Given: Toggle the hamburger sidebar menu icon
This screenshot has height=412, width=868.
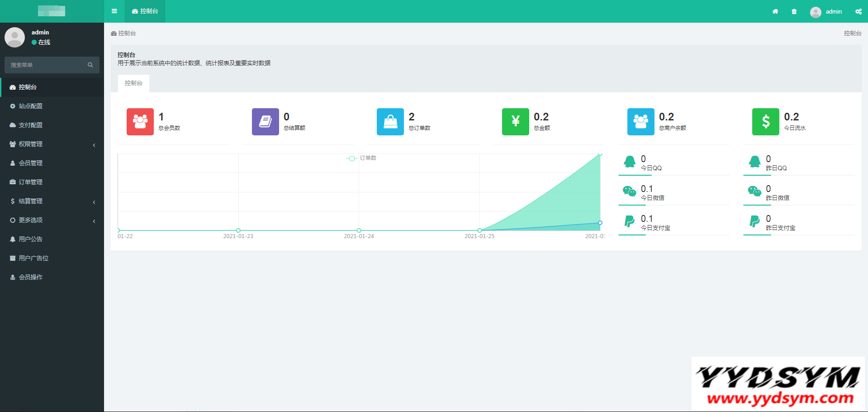Looking at the screenshot, I should point(114,11).
